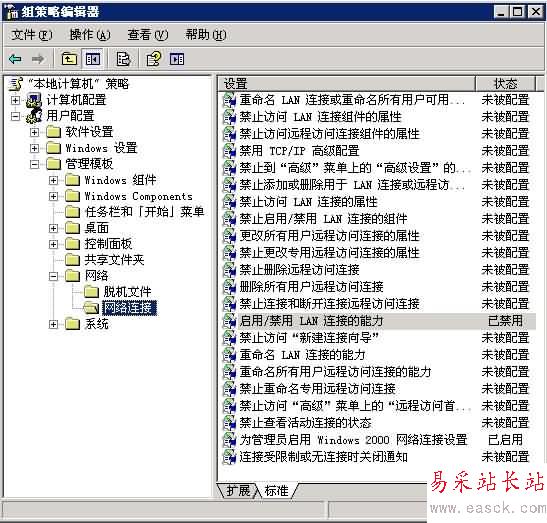
Task: Click the 脱机文件 folder icon
Action: coord(91,292)
